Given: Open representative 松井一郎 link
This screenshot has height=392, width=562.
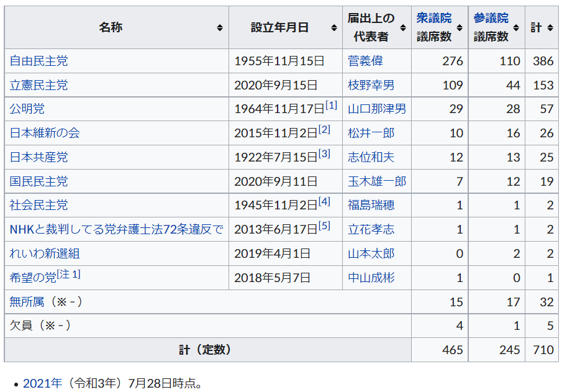Looking at the screenshot, I should [371, 133].
